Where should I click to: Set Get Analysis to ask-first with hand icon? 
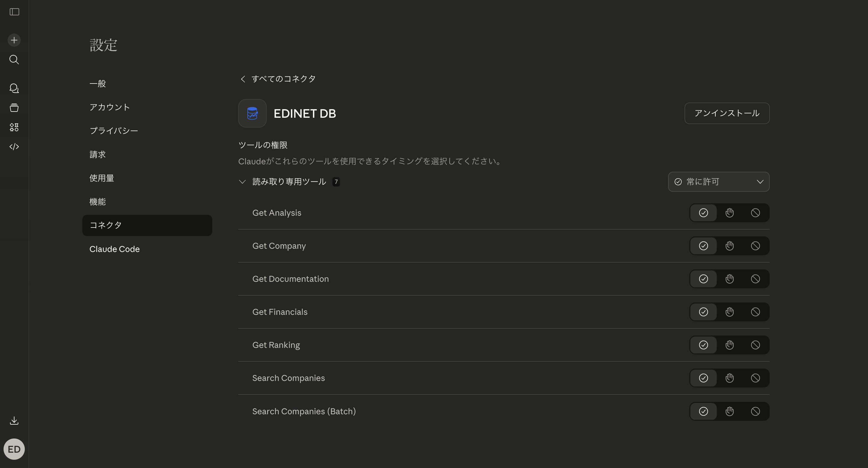pos(729,212)
